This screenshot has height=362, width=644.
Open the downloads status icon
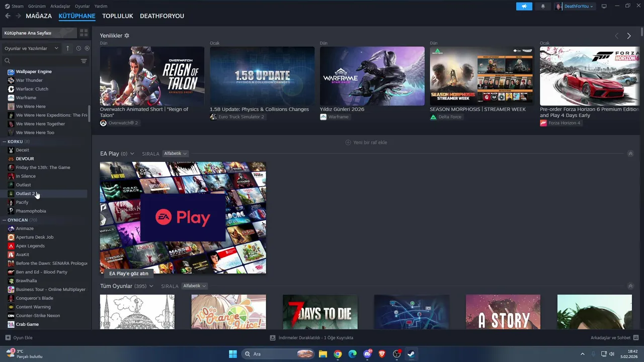(x=273, y=338)
